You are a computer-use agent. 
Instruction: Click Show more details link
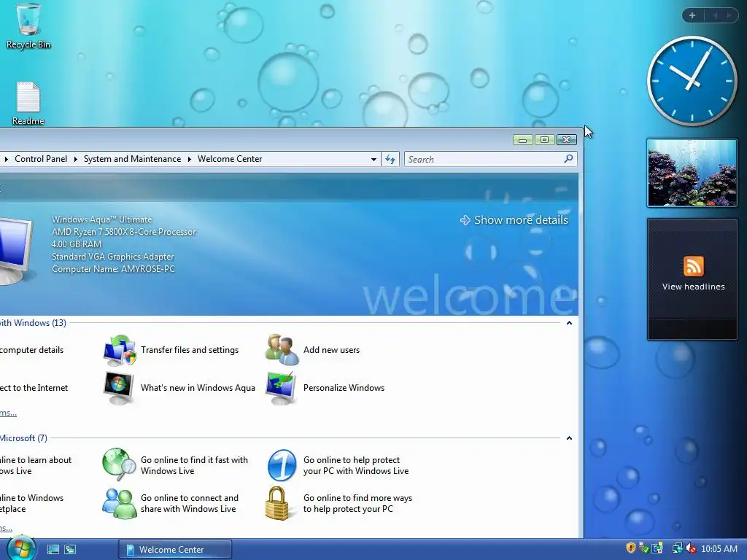point(514,220)
